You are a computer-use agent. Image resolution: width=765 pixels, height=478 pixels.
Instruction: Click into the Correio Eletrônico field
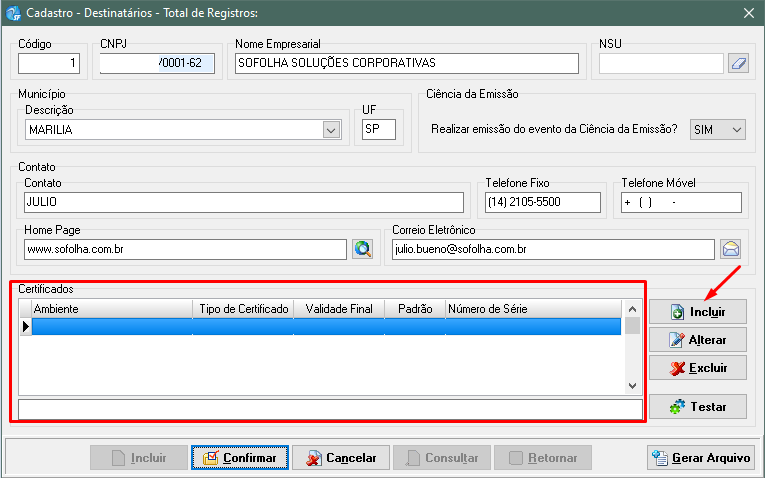coord(552,249)
